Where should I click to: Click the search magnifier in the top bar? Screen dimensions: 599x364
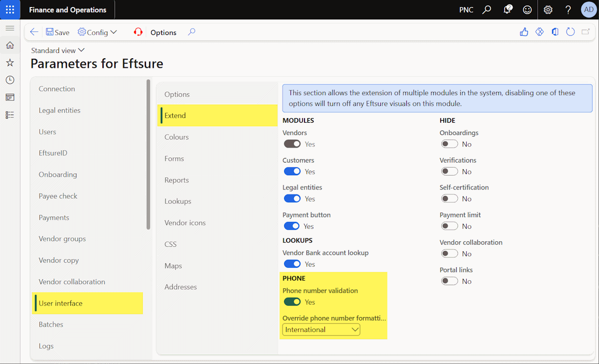(487, 10)
